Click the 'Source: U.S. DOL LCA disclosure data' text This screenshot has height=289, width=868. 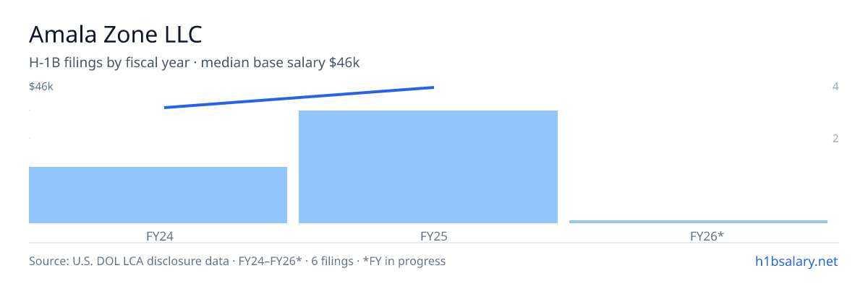coord(125,261)
